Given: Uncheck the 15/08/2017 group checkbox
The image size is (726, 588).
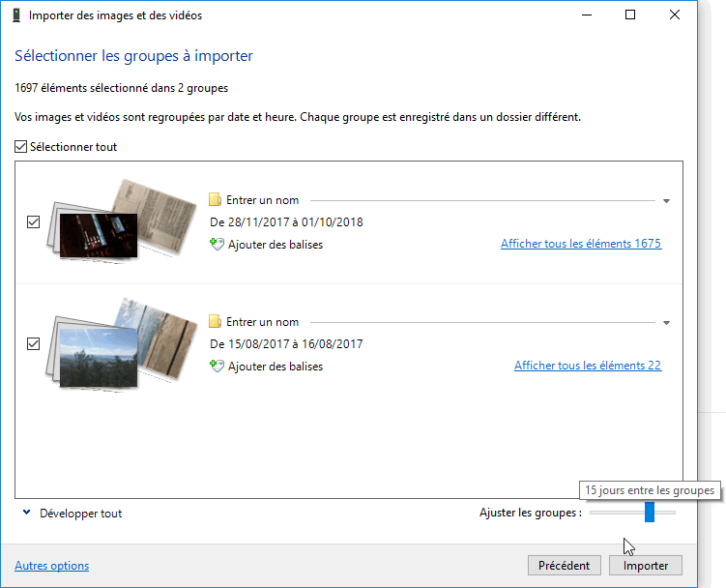Looking at the screenshot, I should click(34, 343).
